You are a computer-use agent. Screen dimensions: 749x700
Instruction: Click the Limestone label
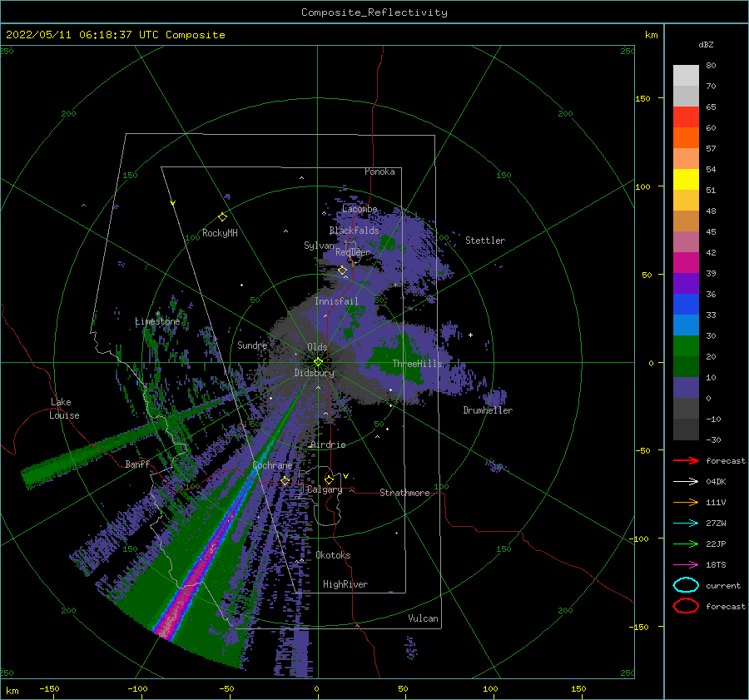click(x=157, y=321)
